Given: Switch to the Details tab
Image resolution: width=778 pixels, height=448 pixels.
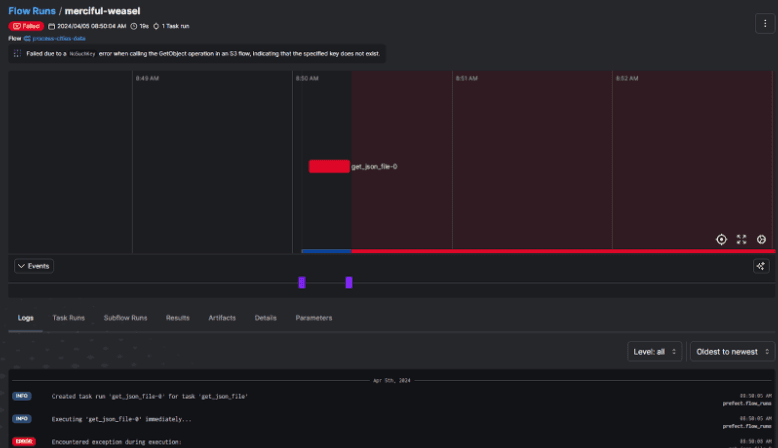Looking at the screenshot, I should coord(265,318).
